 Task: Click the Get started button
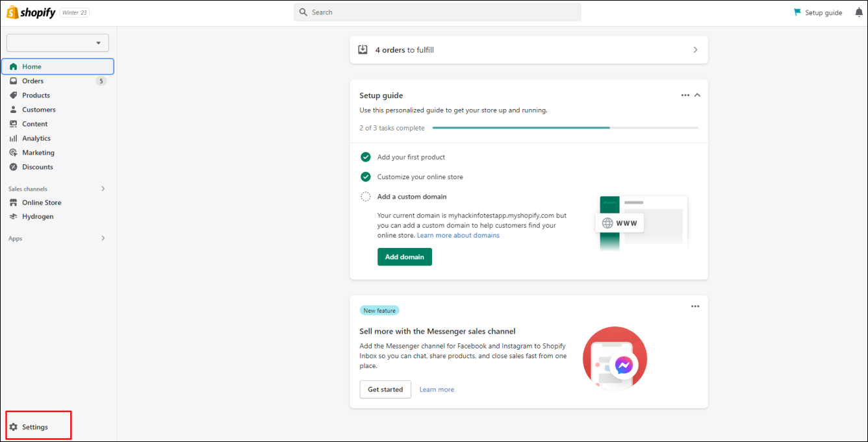pyautogui.click(x=385, y=389)
